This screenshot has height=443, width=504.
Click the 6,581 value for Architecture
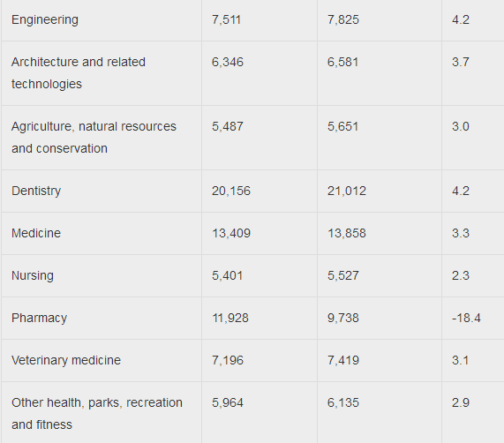(342, 62)
